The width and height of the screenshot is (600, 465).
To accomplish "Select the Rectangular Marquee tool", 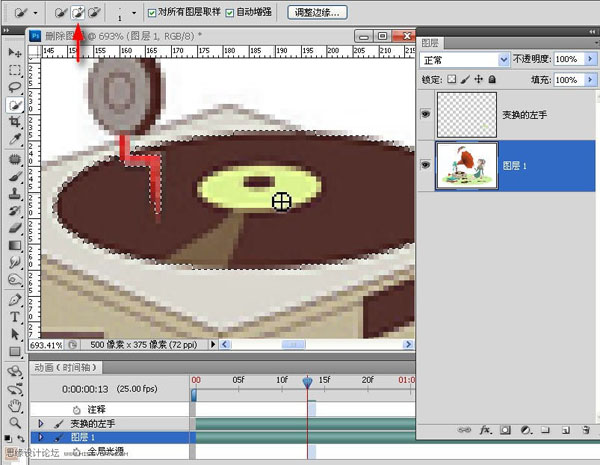I will (15, 70).
